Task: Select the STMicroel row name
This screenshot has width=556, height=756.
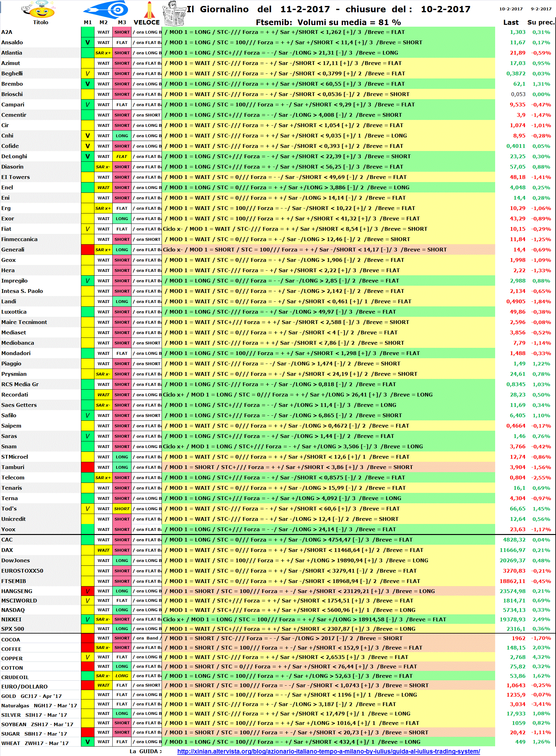Action: point(15,456)
